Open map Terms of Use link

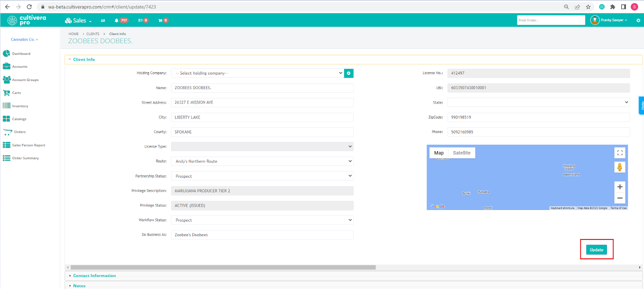618,208
